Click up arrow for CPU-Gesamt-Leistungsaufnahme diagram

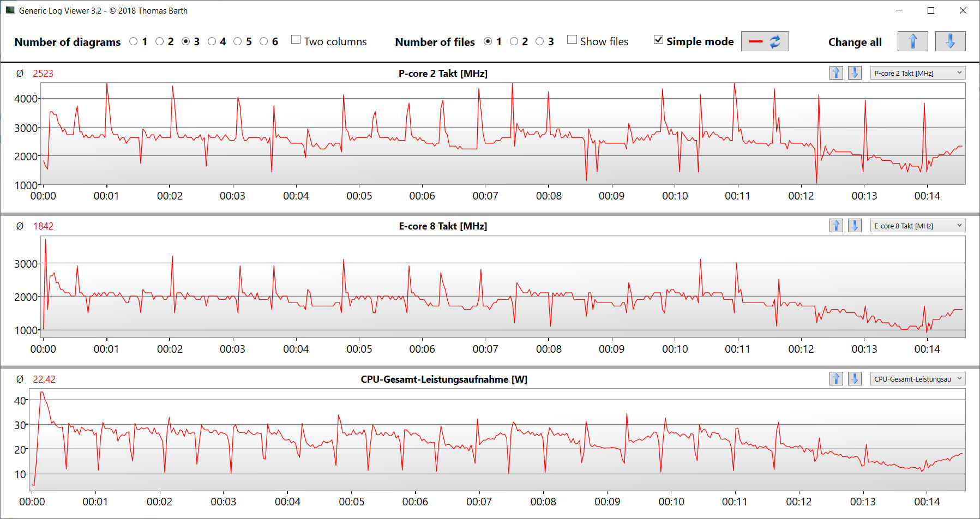[836, 379]
